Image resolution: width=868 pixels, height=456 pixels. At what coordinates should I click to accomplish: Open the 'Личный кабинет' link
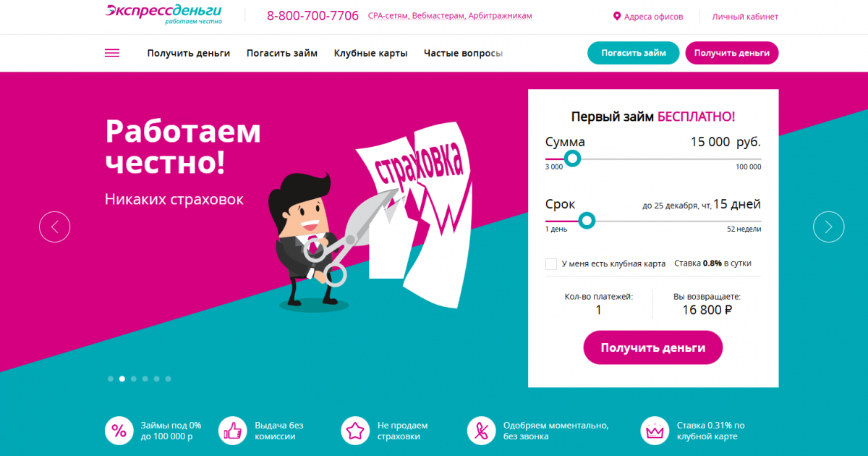745,16
